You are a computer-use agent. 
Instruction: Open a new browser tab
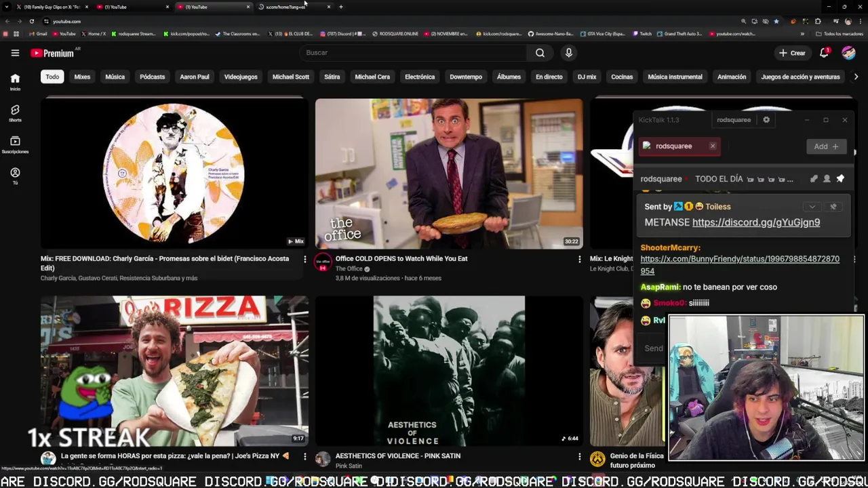click(340, 7)
